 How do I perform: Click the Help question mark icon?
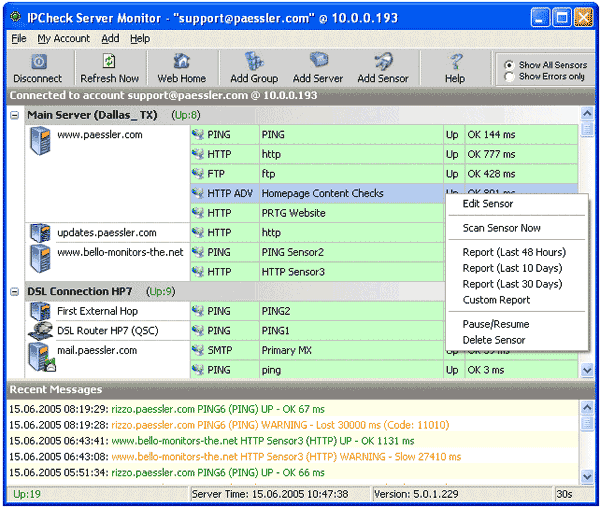455,61
